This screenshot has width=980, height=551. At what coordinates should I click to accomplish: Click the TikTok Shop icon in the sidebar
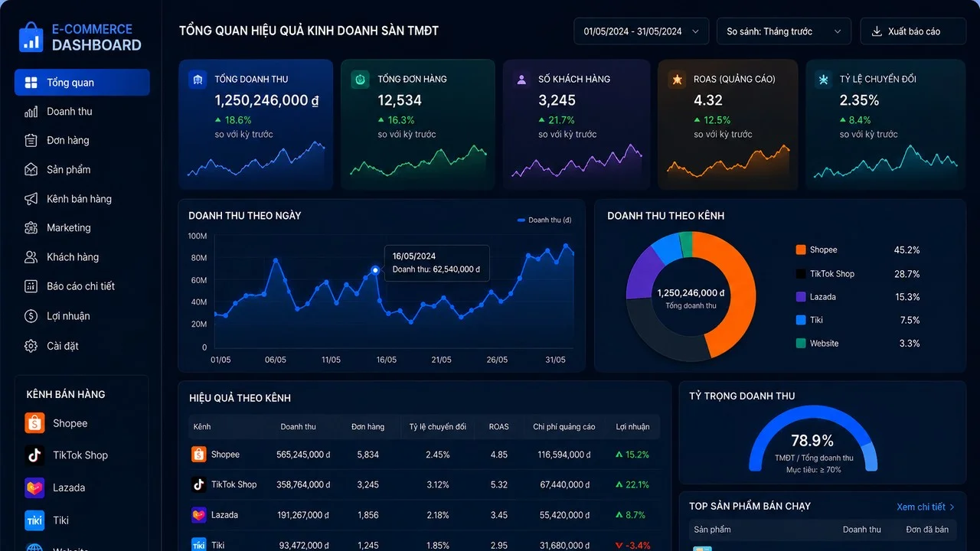(x=34, y=455)
